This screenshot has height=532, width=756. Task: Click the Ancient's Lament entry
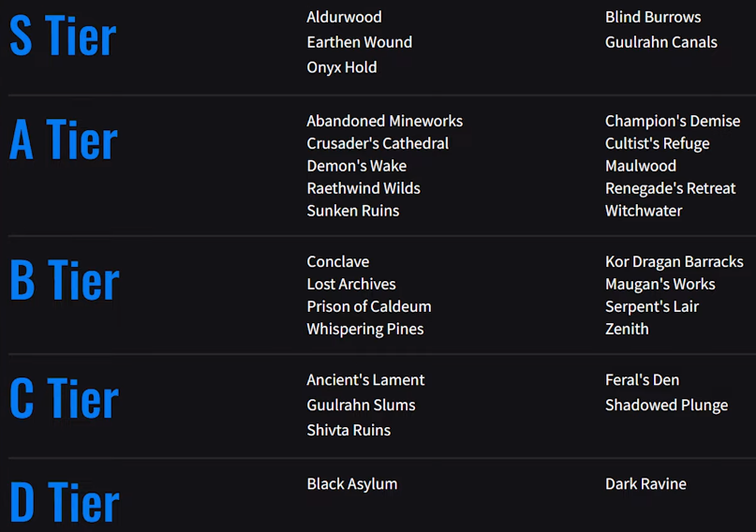(365, 380)
